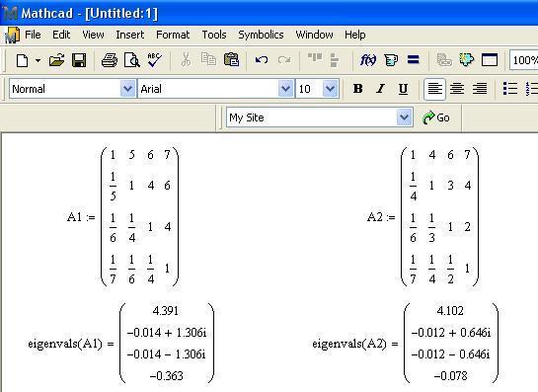This screenshot has height=392, width=538.
Task: Open the Arial font dropdown
Action: pyautogui.click(x=285, y=89)
